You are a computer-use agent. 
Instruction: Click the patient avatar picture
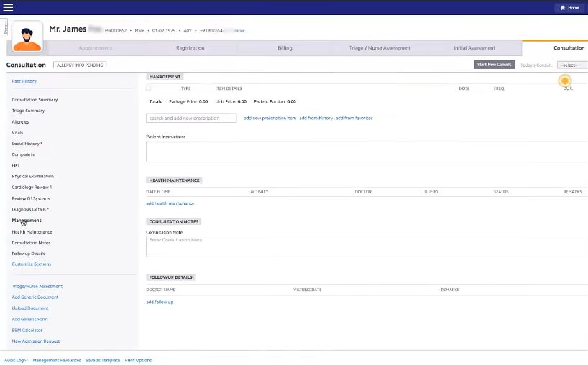click(x=27, y=37)
